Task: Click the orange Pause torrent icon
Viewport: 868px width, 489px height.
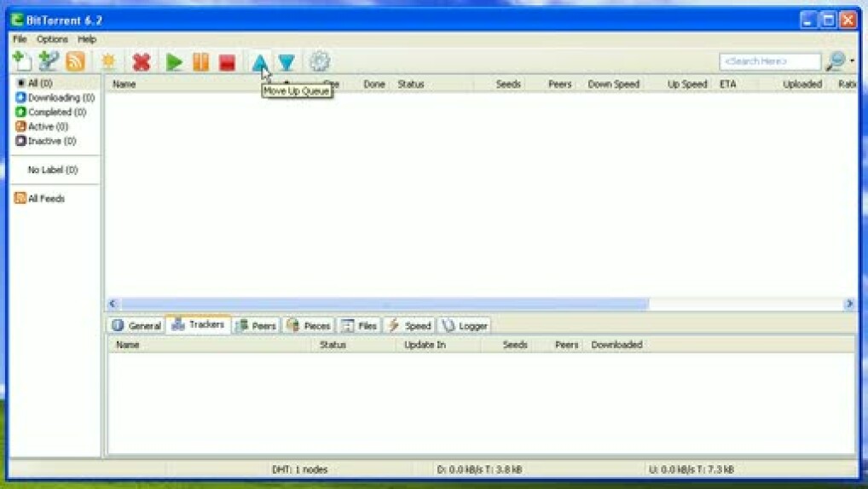Action: pos(200,61)
